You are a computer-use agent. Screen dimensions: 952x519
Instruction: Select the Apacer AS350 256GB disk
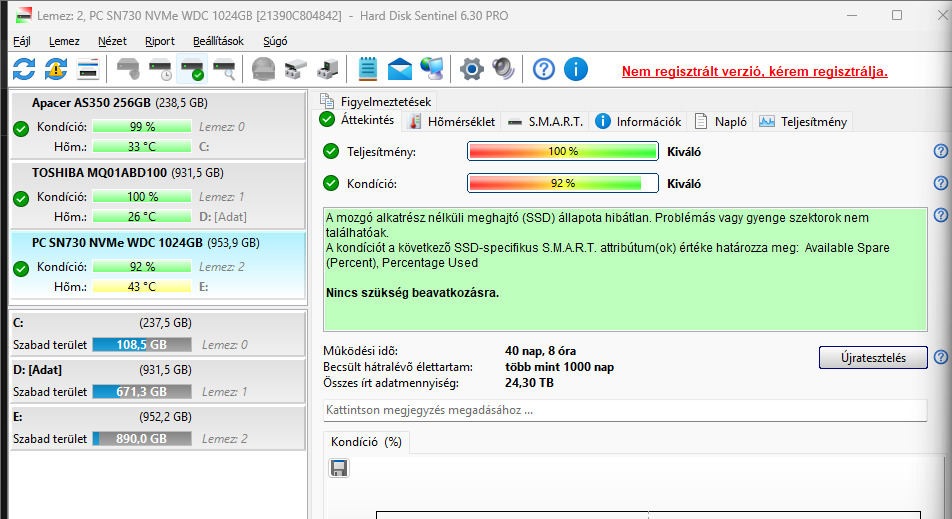tap(158, 124)
